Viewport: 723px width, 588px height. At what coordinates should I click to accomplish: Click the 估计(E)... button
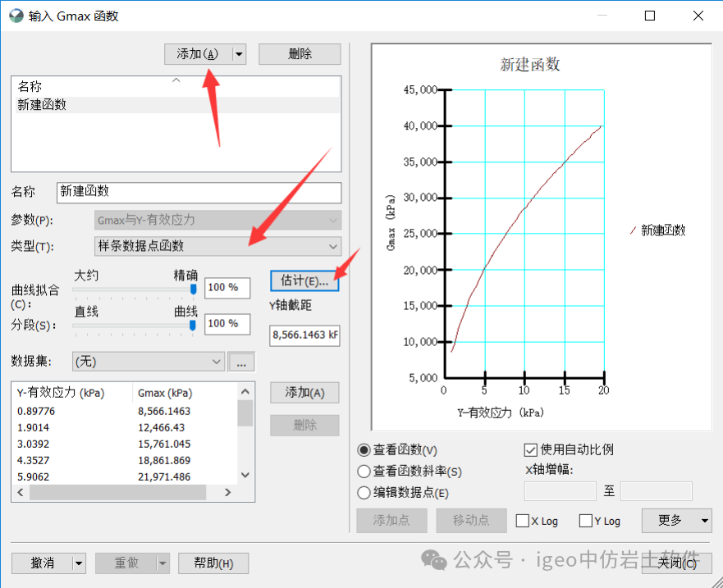[x=303, y=281]
